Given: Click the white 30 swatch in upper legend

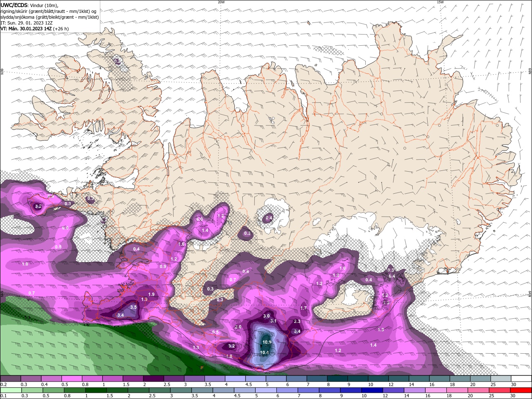Looking at the screenshot, I should (x=522, y=379).
